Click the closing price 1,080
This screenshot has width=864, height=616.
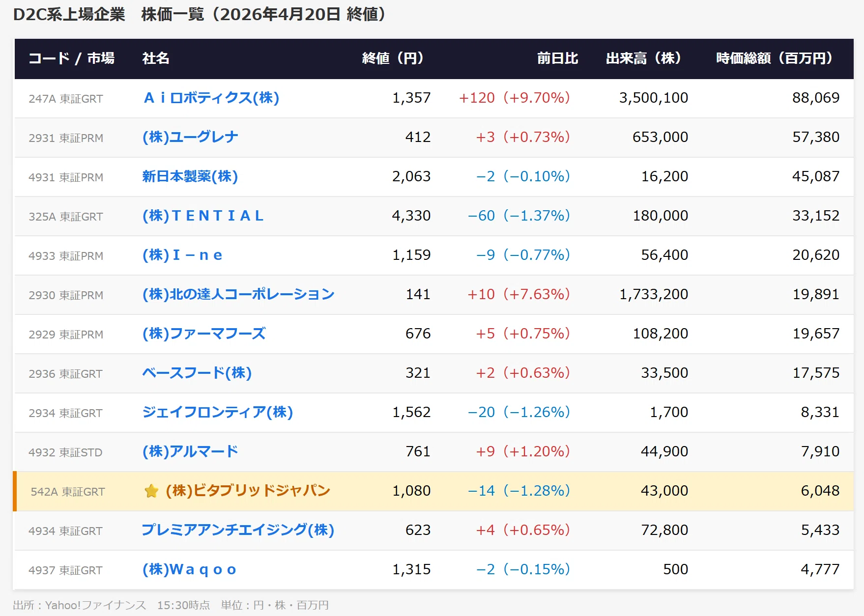pyautogui.click(x=411, y=491)
